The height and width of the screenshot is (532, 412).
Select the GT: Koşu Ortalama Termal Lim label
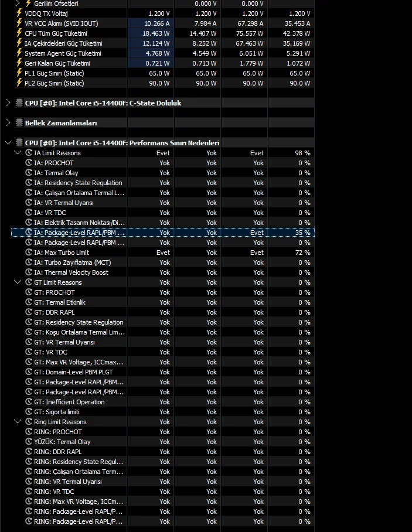80,332
